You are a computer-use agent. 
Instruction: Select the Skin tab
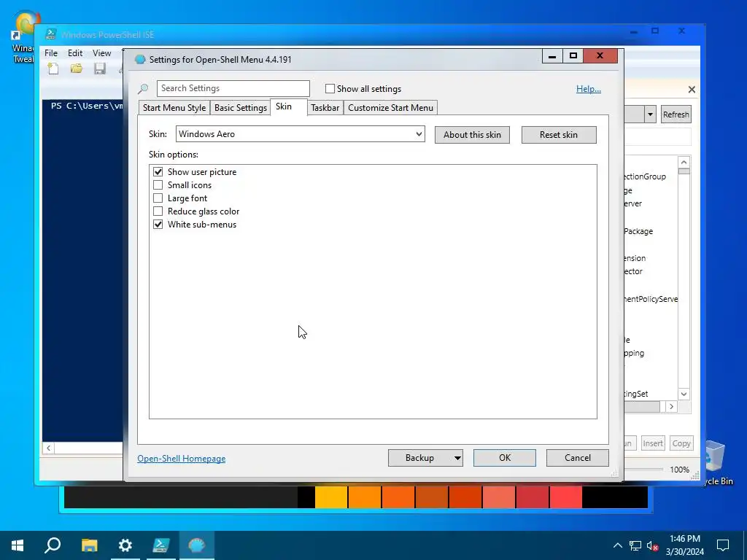pos(284,106)
